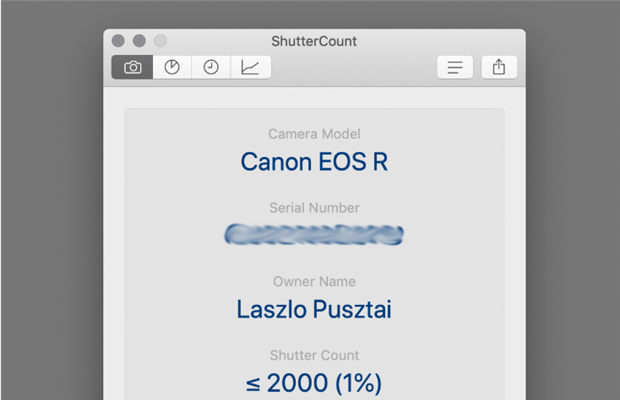Show the line graph view

250,67
